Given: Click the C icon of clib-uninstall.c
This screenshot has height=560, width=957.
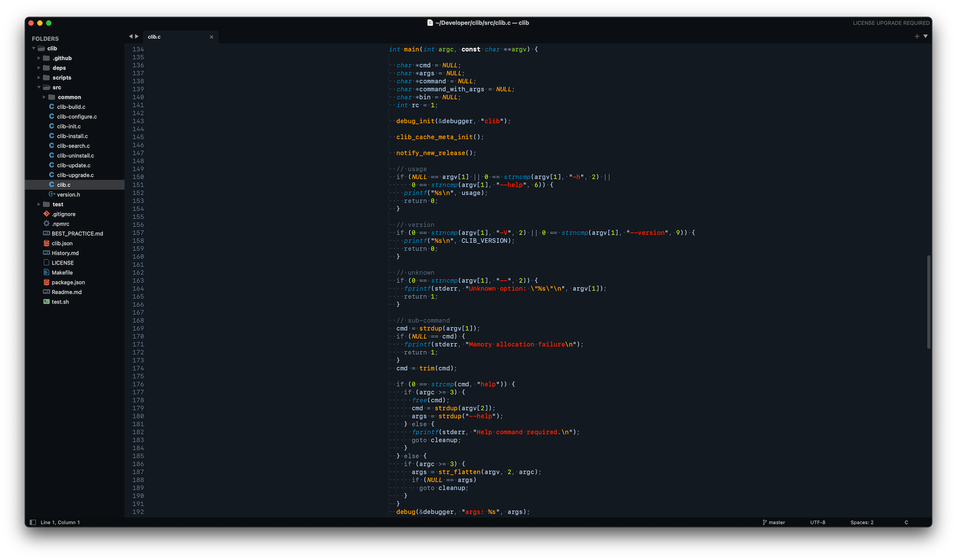Looking at the screenshot, I should pos(52,156).
